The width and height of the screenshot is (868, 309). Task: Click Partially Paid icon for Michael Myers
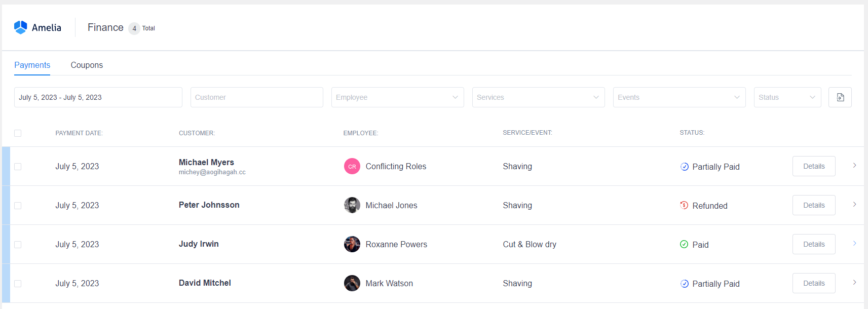[684, 167]
